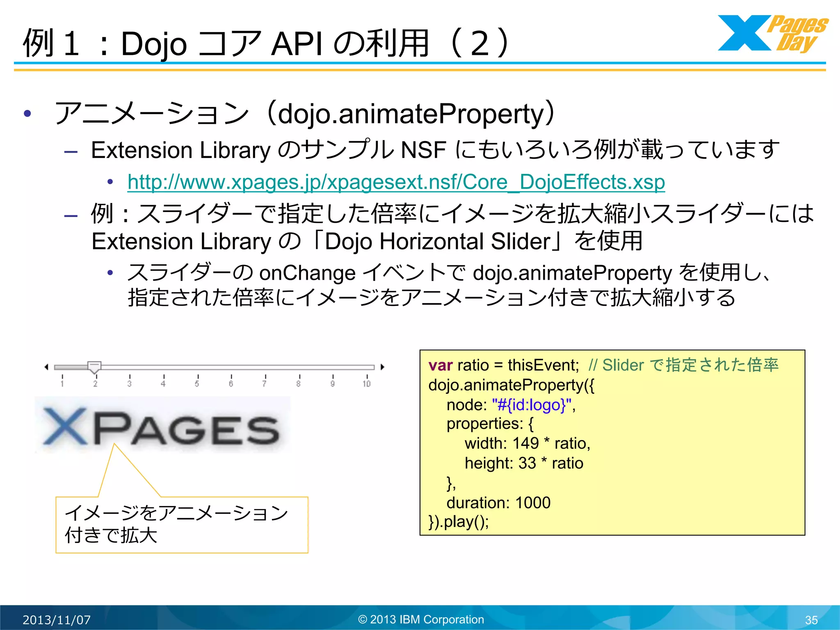
Task: Click slider tick label 7
Action: 265,383
